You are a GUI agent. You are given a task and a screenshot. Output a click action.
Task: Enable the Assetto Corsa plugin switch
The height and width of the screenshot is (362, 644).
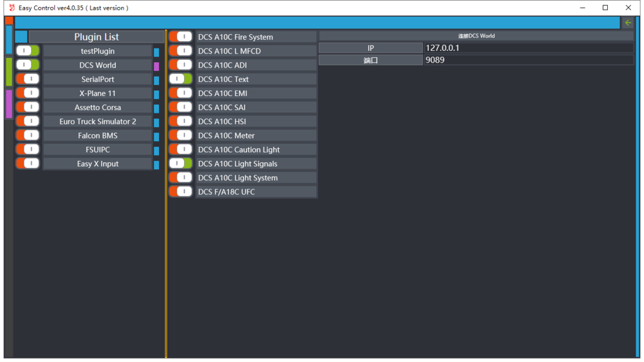(x=28, y=107)
